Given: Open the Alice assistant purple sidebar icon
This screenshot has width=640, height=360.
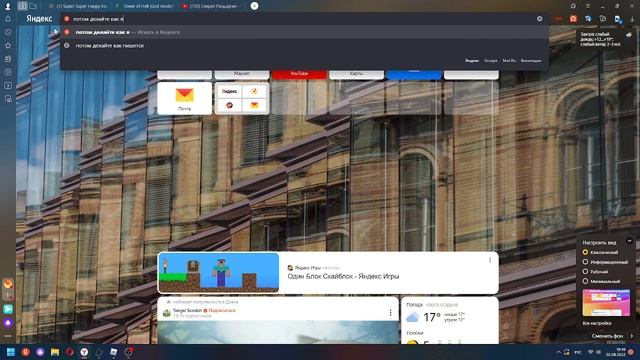Looking at the screenshot, I should pyautogui.click(x=8, y=322).
